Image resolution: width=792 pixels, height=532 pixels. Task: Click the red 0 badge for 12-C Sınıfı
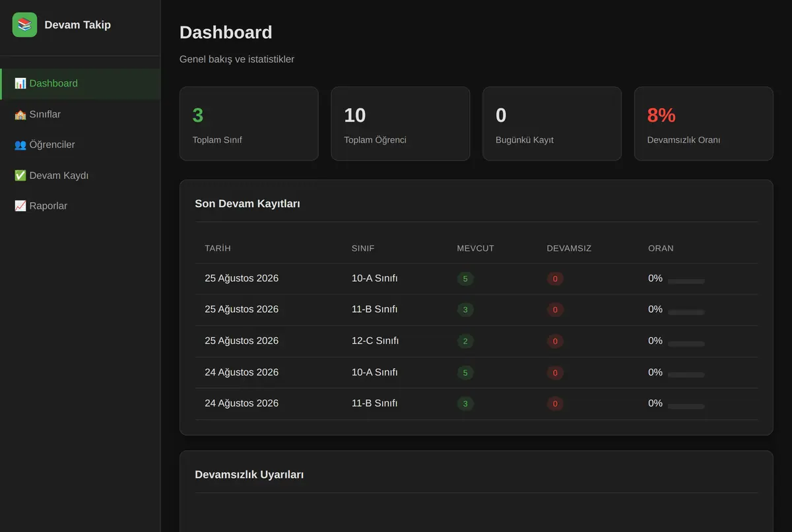point(555,341)
